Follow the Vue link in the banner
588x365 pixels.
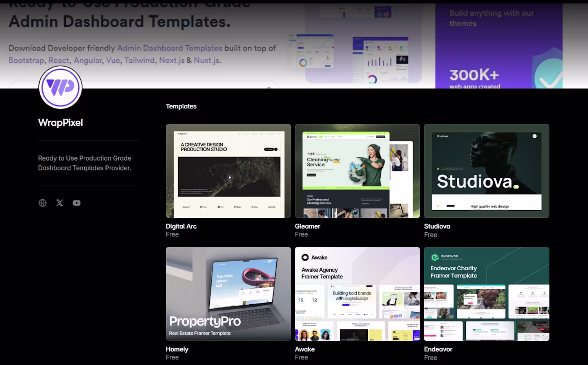[113, 60]
